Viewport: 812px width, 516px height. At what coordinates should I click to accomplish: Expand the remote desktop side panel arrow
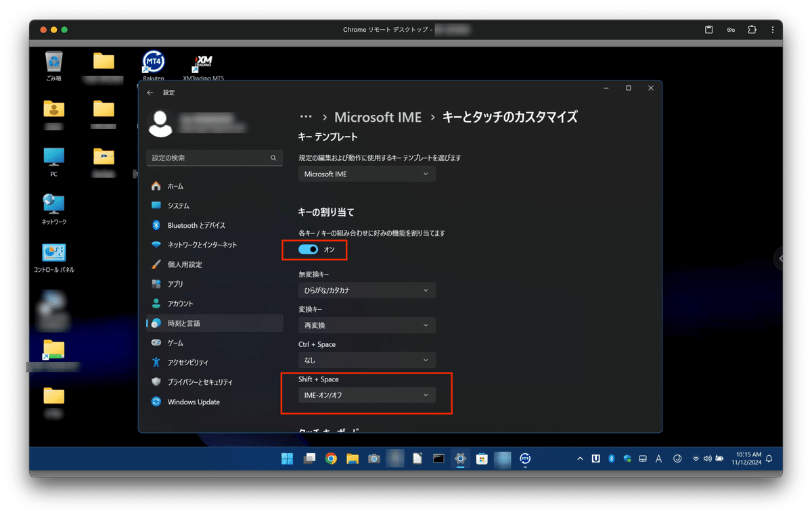[779, 258]
